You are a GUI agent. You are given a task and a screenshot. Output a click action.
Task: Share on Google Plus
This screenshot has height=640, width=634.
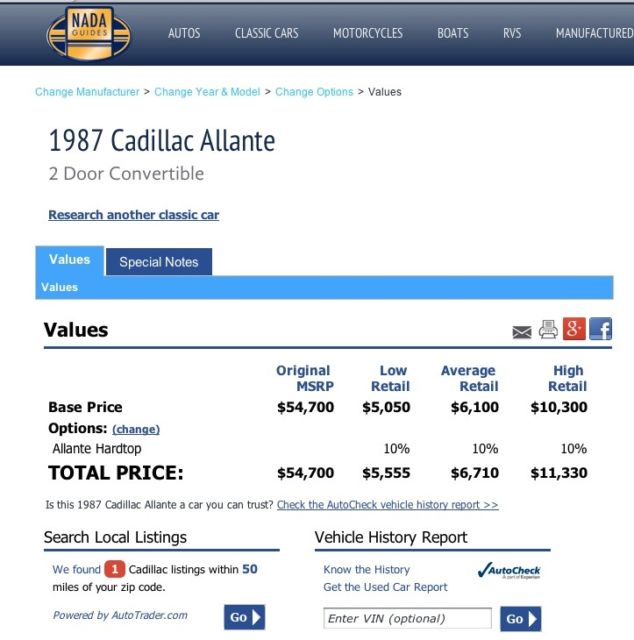pyautogui.click(x=574, y=329)
